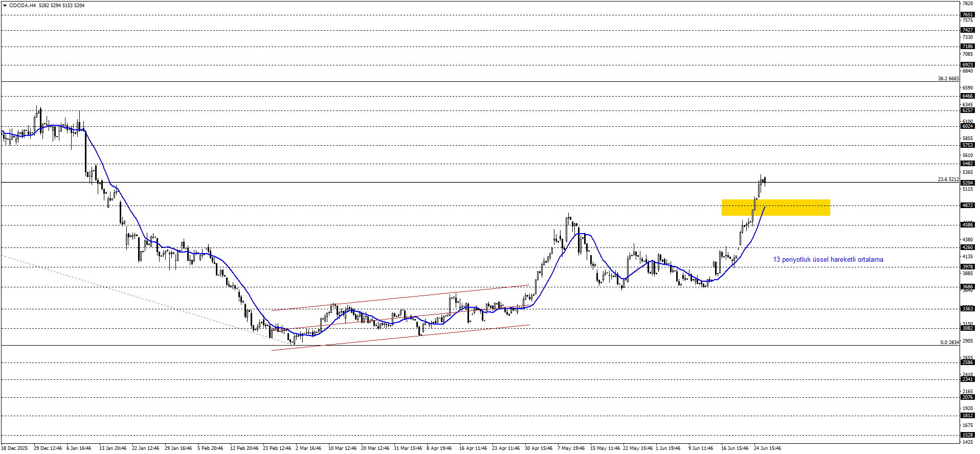Click the 6257 horizontal line price tag
Viewport: 980px width, 454px height.
point(967,110)
